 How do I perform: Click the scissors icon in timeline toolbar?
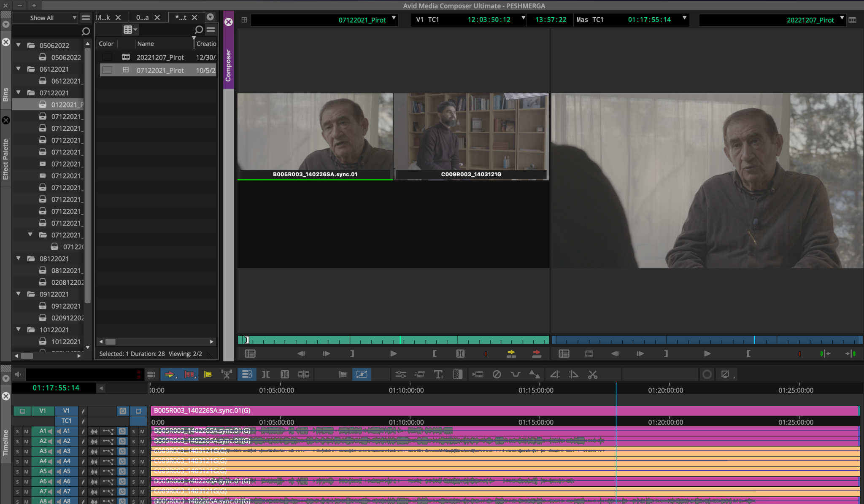(592, 374)
